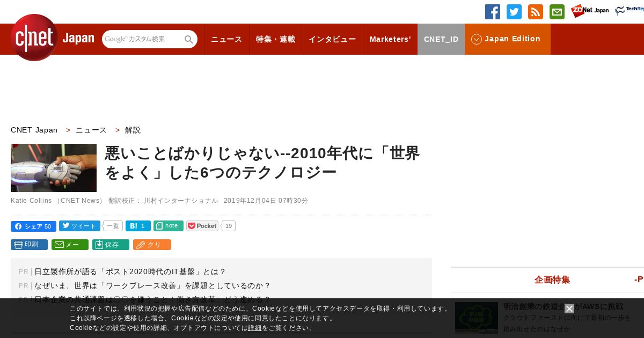The image size is (644, 338).
Task: Open the ニュース menu
Action: pos(226,39)
